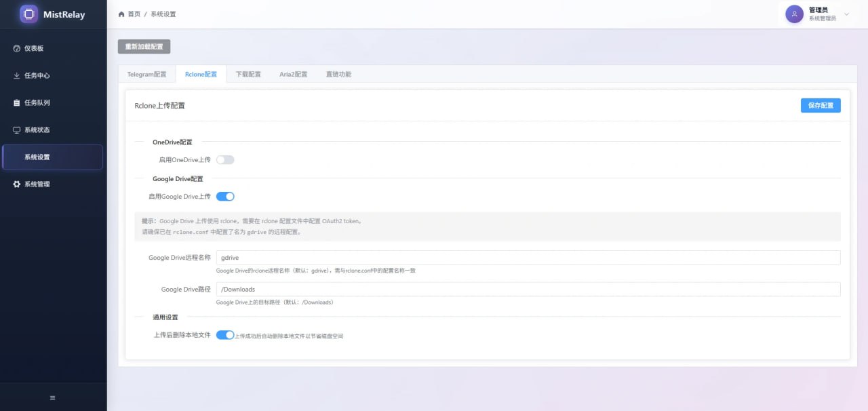Click the dashboard gauge icon beside 仪表板
868x411 pixels.
coord(17,49)
